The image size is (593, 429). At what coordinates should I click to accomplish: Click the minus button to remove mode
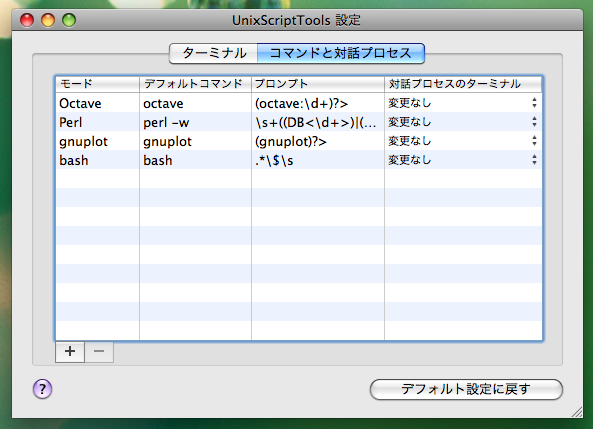(99, 352)
